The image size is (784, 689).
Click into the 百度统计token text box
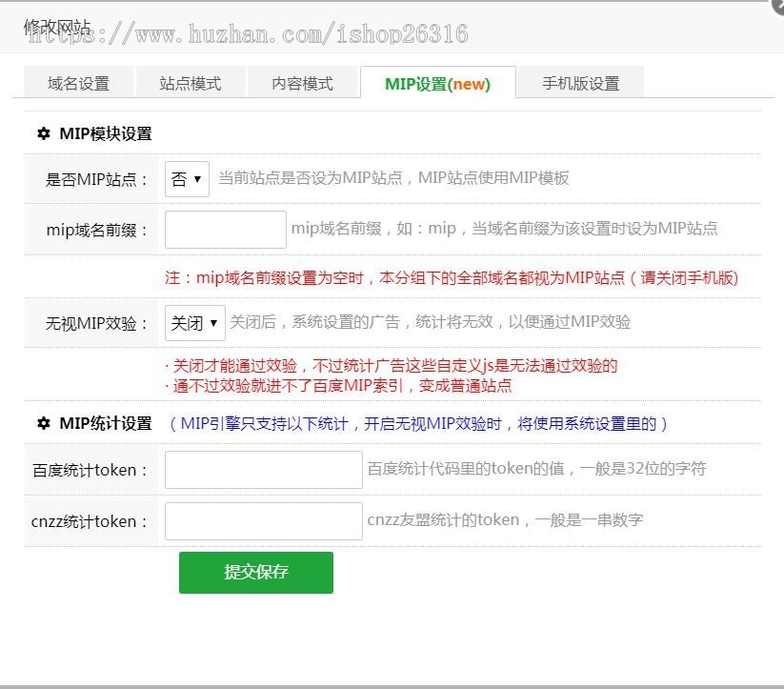point(264,470)
